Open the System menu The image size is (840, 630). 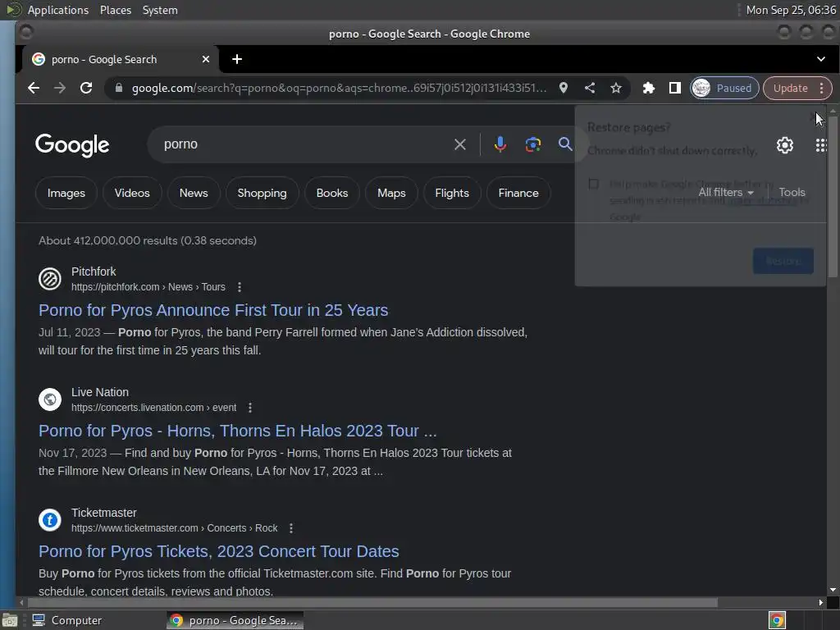160,10
